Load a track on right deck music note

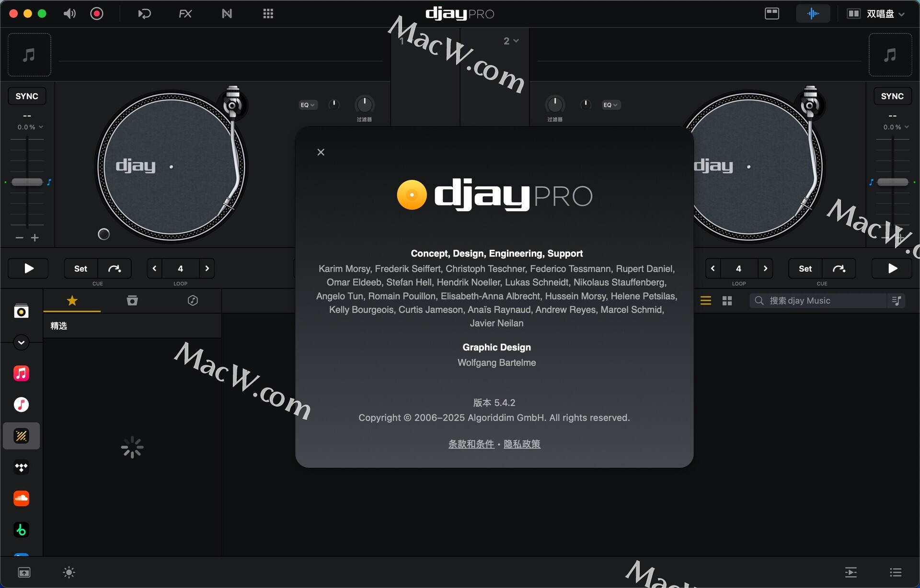[890, 55]
